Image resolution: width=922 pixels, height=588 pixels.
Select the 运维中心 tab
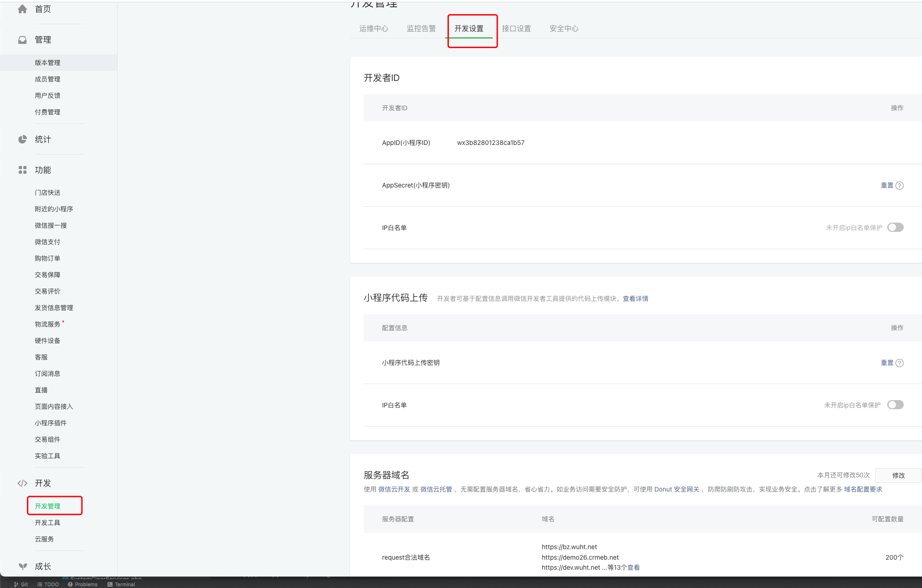(x=373, y=29)
